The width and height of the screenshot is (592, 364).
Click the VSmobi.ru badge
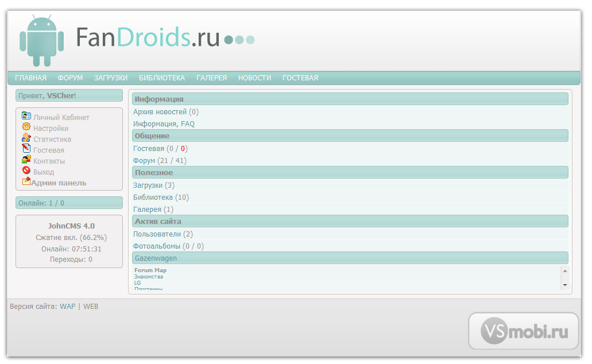[x=524, y=331]
